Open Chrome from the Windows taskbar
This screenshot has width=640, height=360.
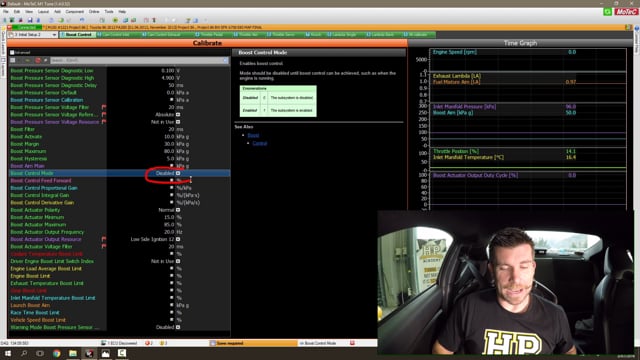56,353
